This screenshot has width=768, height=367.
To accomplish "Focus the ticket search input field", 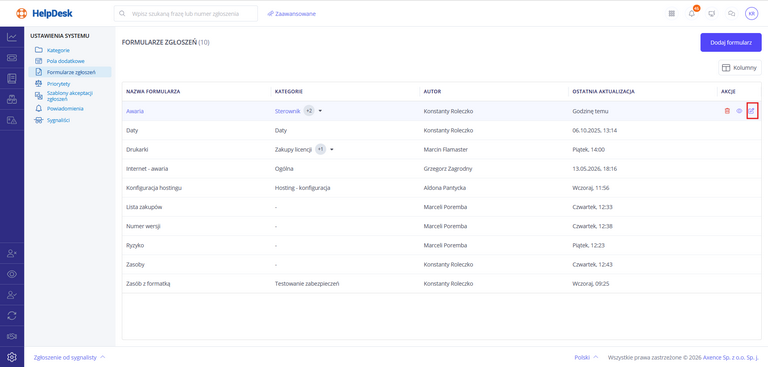I will [x=186, y=14].
